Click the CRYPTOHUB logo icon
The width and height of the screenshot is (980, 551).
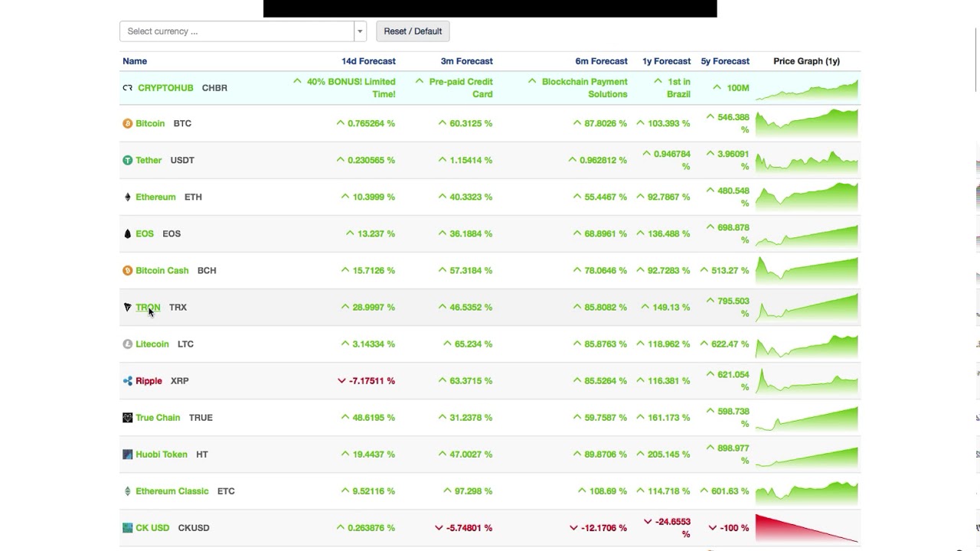(x=127, y=88)
